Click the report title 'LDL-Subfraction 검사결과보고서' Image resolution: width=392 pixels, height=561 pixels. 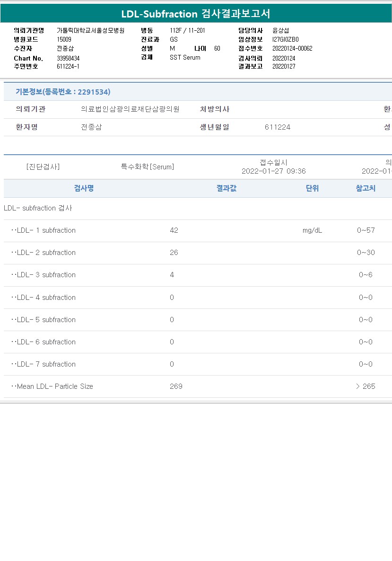click(196, 14)
